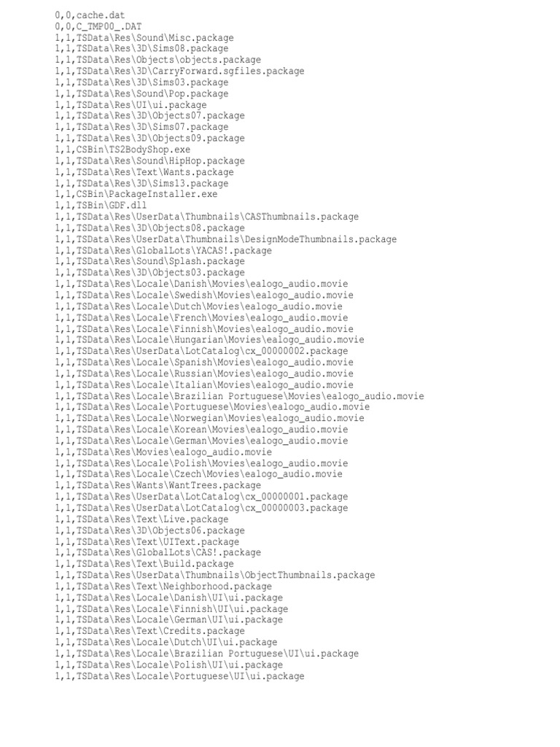Select the objects.package entry
The width and height of the screenshot is (560, 747).
tap(157, 60)
